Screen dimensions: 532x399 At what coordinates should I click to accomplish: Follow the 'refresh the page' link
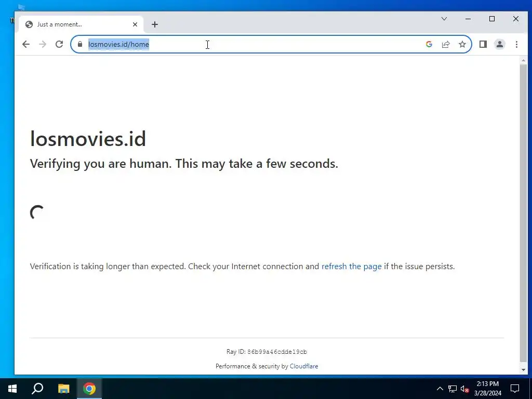pos(352,267)
